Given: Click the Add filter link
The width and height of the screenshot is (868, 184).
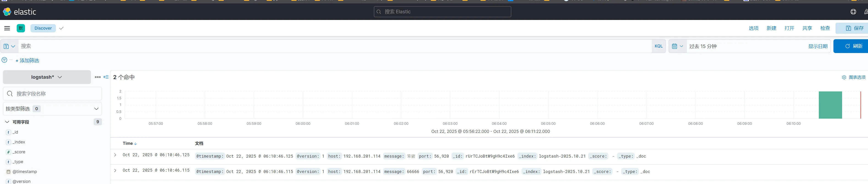Looking at the screenshot, I should 27,61.
